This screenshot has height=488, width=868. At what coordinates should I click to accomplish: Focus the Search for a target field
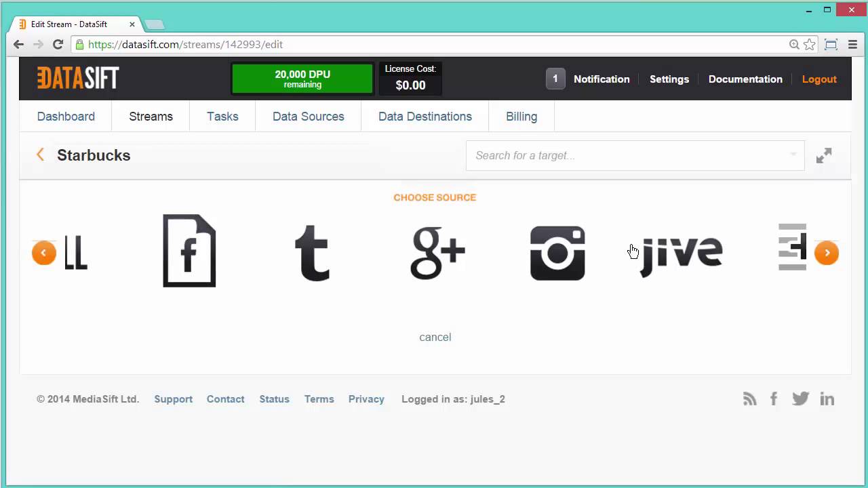click(x=635, y=155)
